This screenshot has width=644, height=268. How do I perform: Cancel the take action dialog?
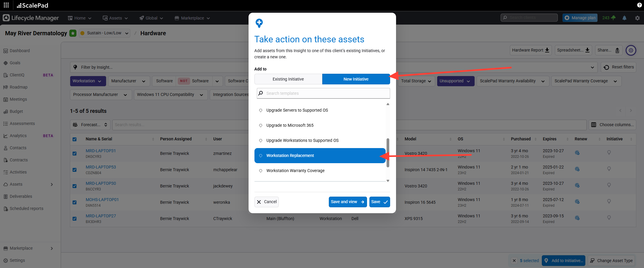[x=266, y=202]
